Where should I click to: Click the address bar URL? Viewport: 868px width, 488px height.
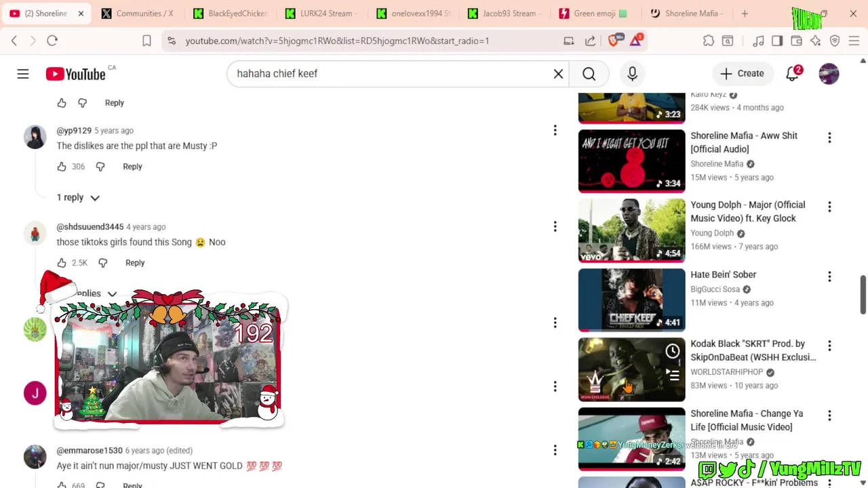click(x=337, y=41)
